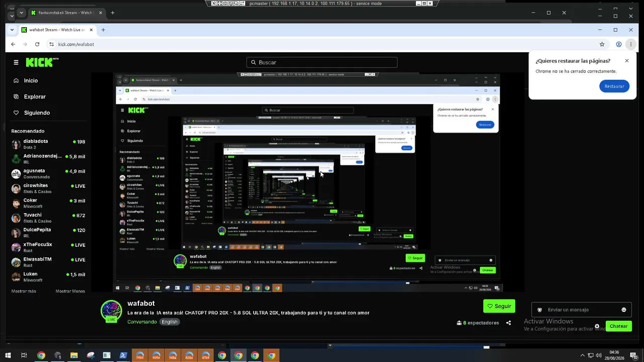Image resolution: width=644 pixels, height=362 pixels.
Task: Open tab search dropdown in the back Chrome window
Action: [21, 13]
